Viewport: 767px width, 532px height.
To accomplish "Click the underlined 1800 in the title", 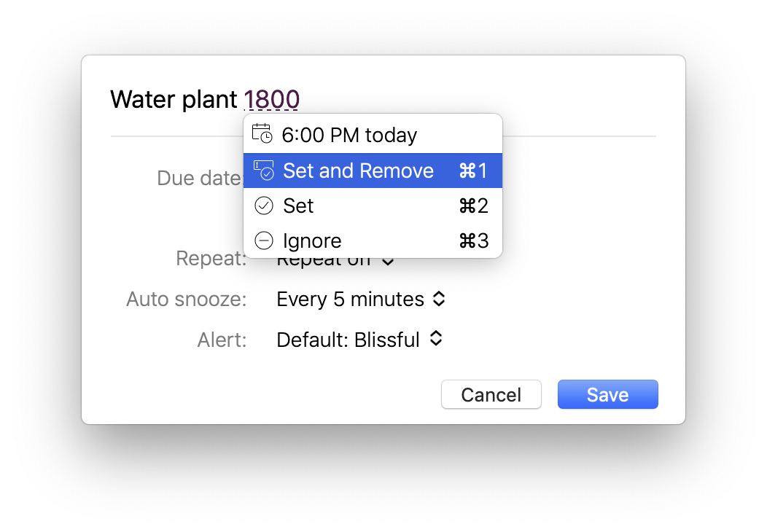I will [x=272, y=99].
